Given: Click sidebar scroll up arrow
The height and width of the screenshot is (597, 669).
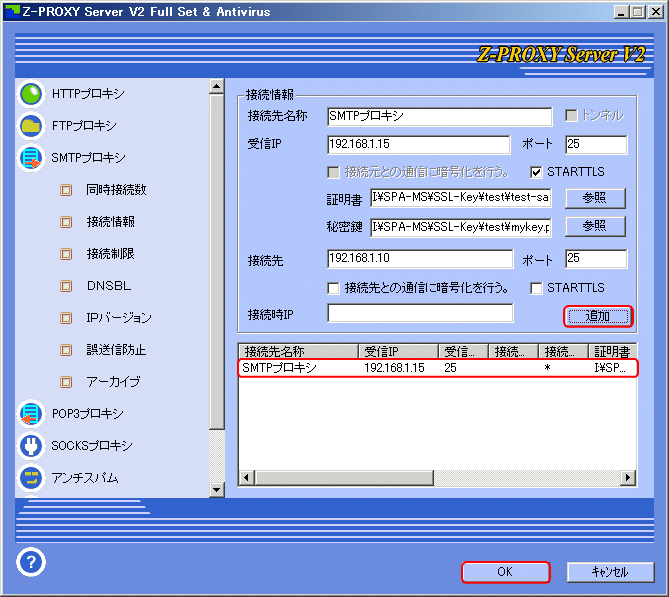Looking at the screenshot, I should click(x=217, y=86).
